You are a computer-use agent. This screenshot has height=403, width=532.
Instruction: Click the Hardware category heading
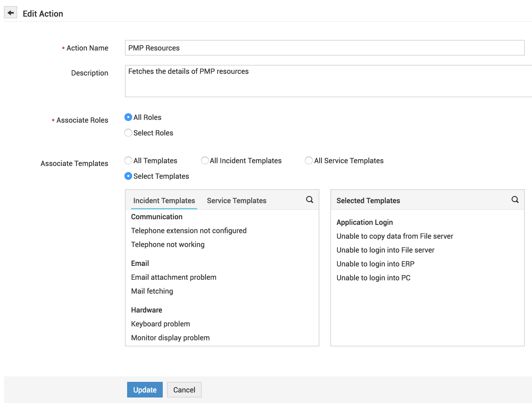pyautogui.click(x=147, y=310)
